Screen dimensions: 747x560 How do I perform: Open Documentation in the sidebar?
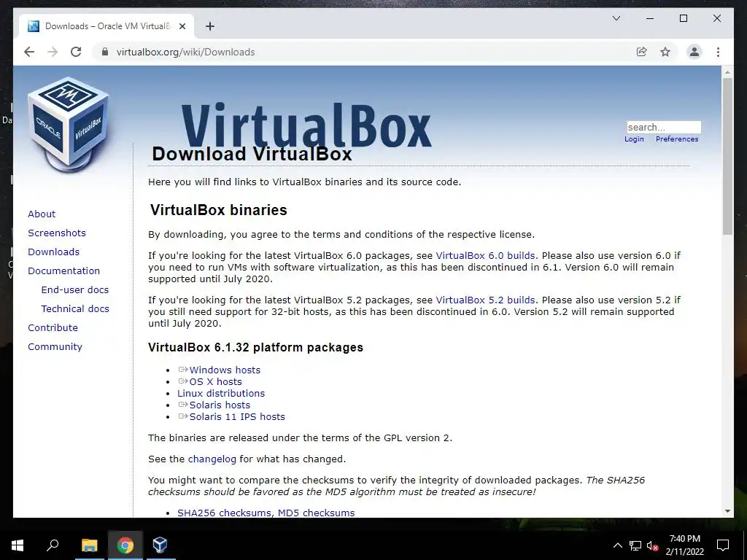64,271
